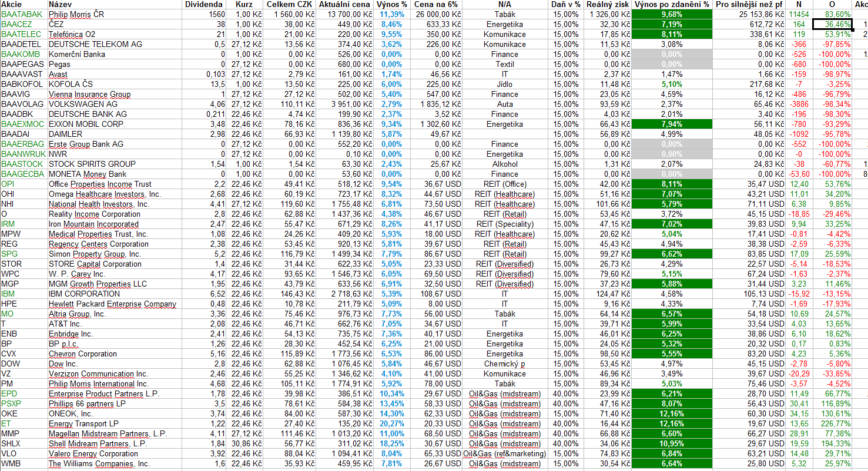Click the '11454' value cell
The height and width of the screenshot is (471, 868).
click(x=799, y=14)
